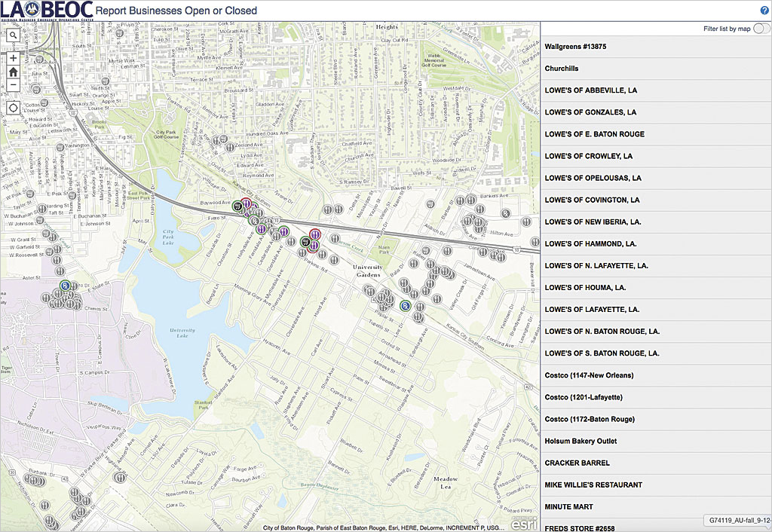Open LOWE'S OF N. LAFAYETTE, LA.
This screenshot has width=772, height=532.
click(x=656, y=266)
